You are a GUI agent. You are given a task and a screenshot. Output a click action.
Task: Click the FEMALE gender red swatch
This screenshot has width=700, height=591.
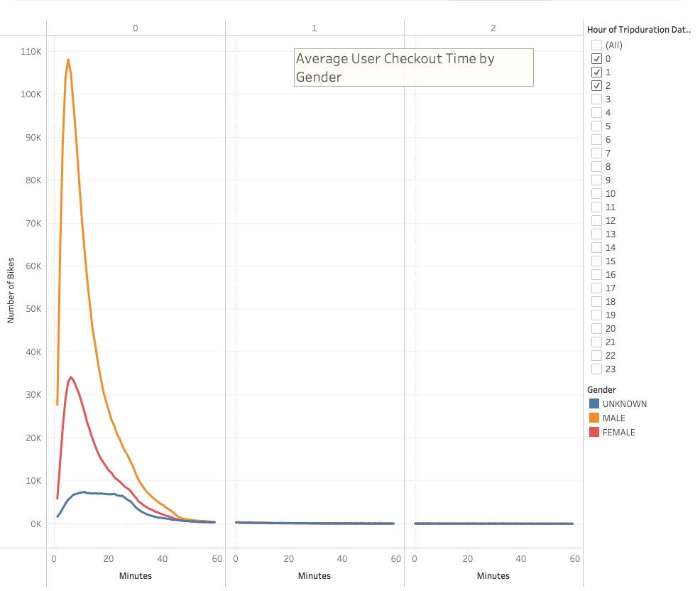point(594,432)
